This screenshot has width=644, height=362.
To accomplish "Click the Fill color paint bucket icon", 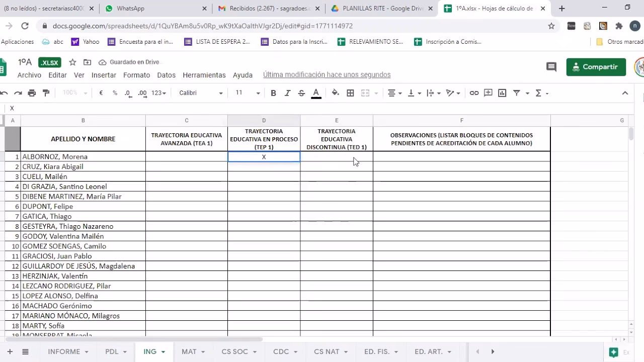I will click(x=335, y=93).
